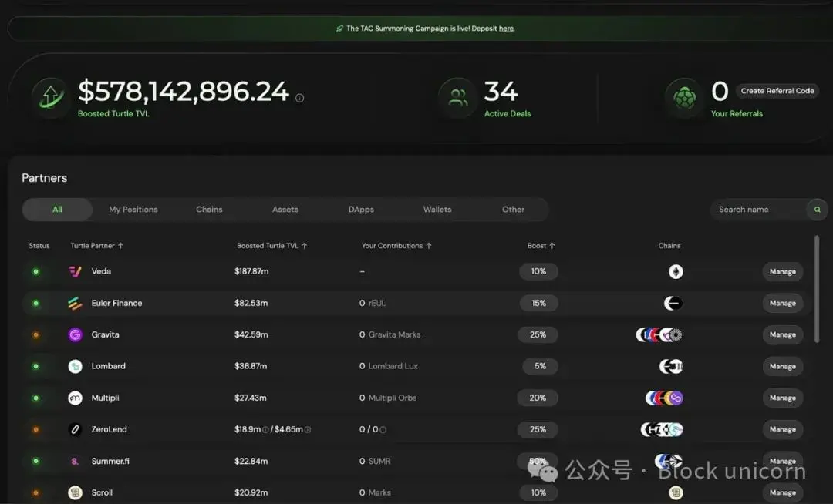Click Manage button for Euler Finance
Screen dimensions: 833x504
tap(782, 304)
